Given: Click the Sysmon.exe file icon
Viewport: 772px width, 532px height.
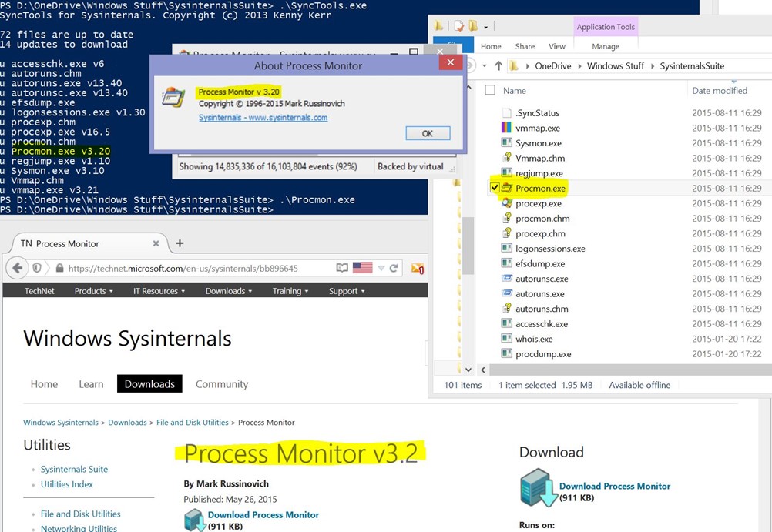Looking at the screenshot, I should tap(507, 142).
